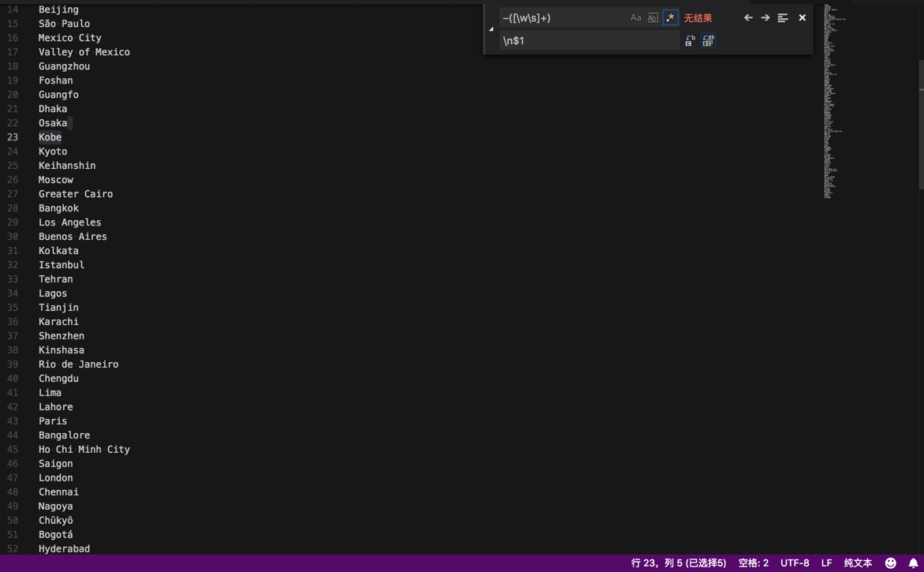
Task: Click 'Kolkata' on line 31
Action: 58,251
